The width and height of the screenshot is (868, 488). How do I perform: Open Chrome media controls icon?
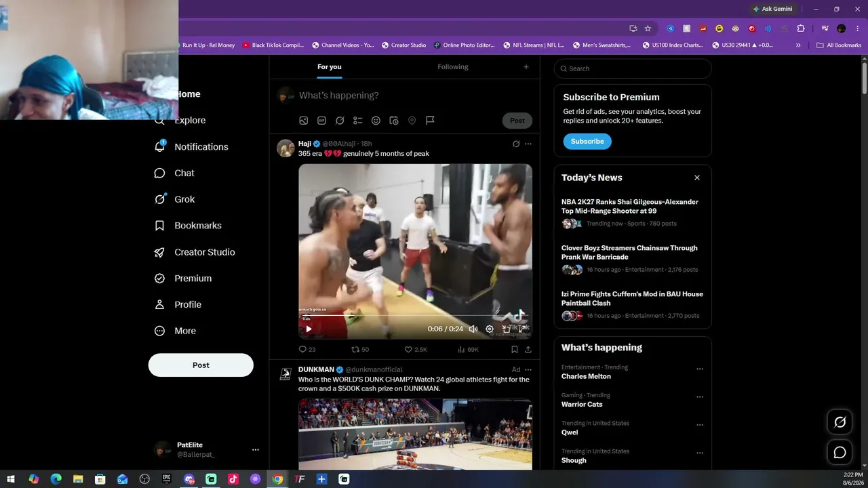click(x=825, y=28)
